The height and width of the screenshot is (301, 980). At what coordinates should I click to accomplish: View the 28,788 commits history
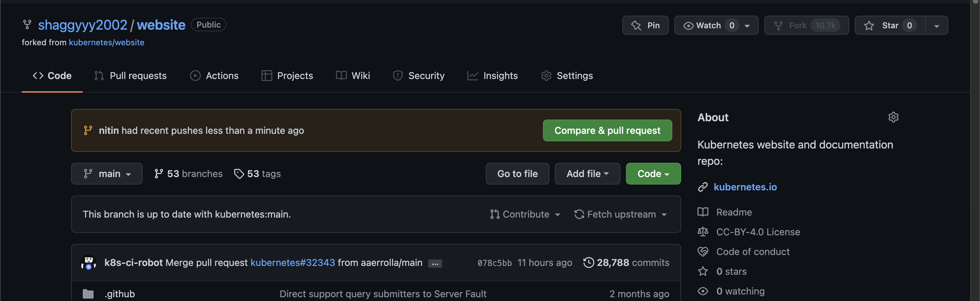626,263
